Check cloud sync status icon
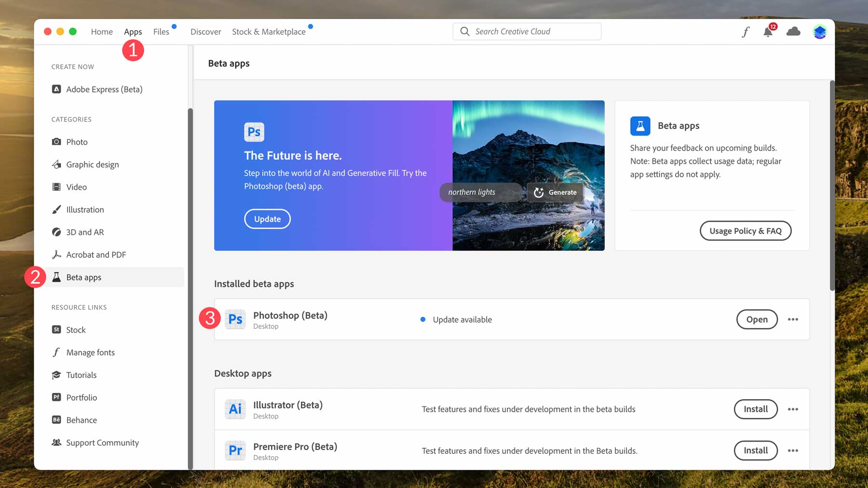 click(793, 32)
